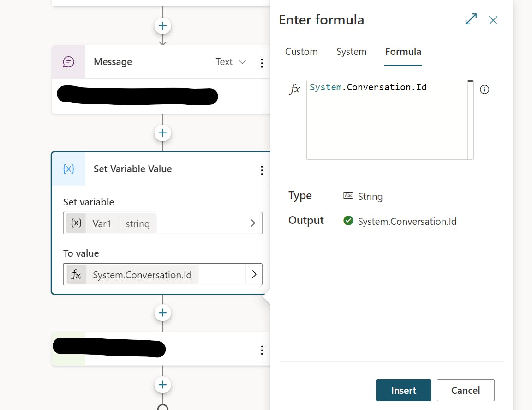Click the Abc string type icon
The height and width of the screenshot is (410, 532).
(x=348, y=196)
